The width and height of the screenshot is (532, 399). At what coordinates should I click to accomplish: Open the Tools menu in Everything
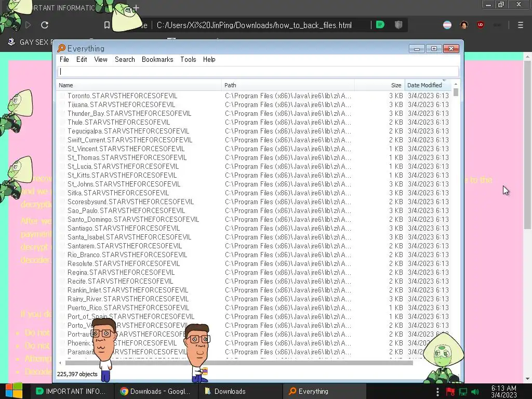coord(188,59)
